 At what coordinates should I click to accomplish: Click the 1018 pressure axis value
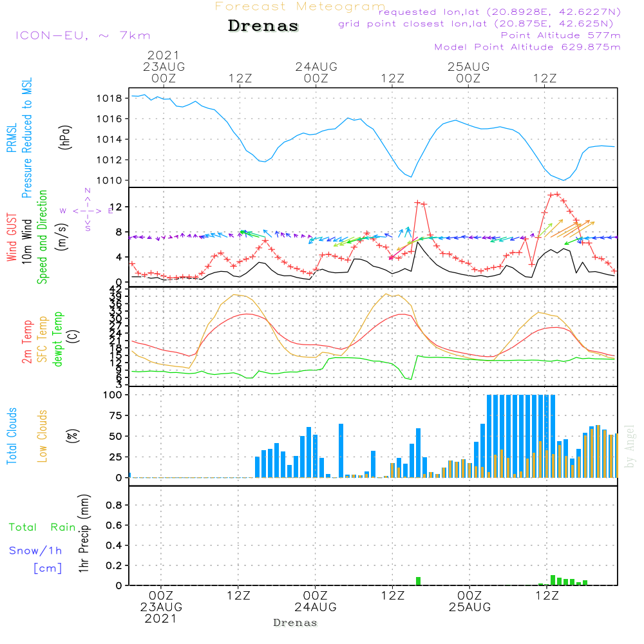click(109, 99)
